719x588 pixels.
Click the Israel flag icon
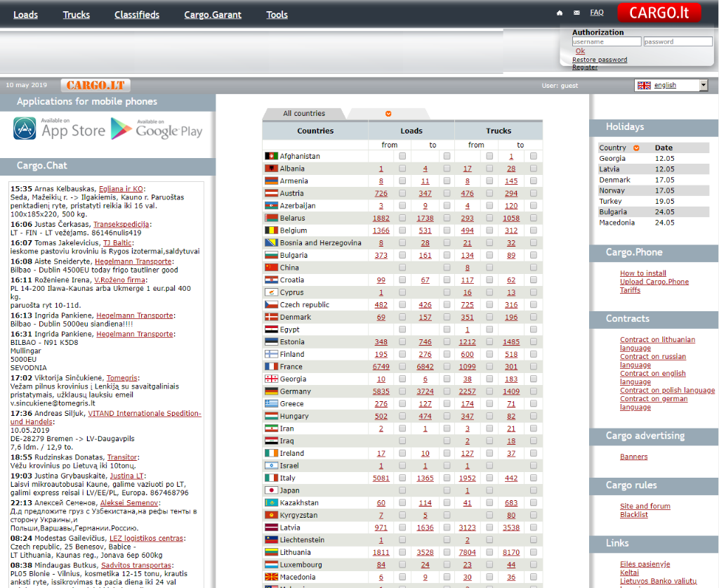pyautogui.click(x=272, y=466)
